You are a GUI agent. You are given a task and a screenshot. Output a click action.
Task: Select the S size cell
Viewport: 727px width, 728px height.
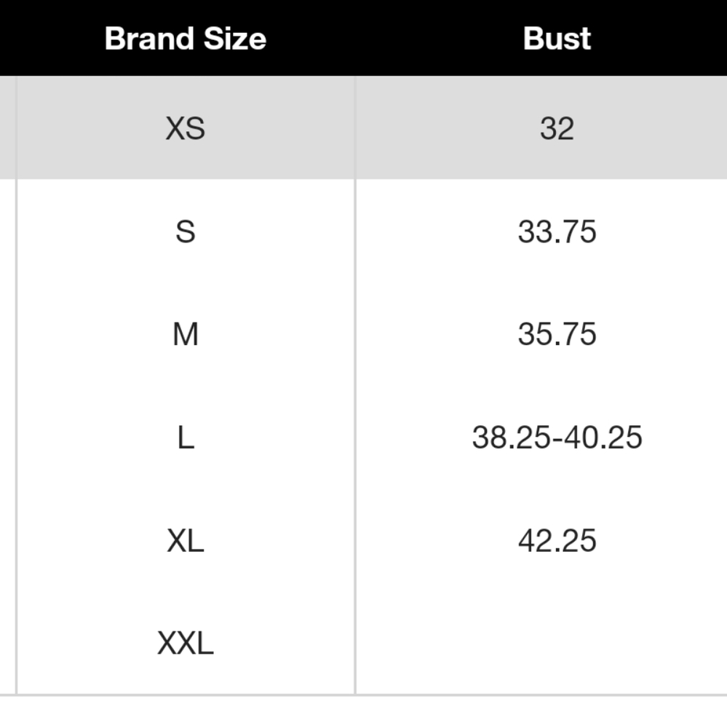click(x=186, y=231)
